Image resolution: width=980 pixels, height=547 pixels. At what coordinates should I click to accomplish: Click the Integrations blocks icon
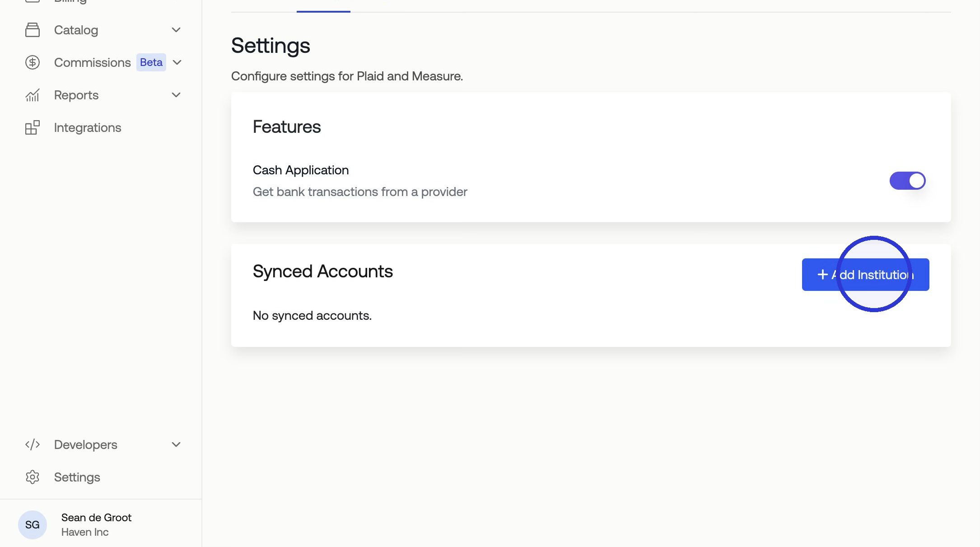(32, 127)
